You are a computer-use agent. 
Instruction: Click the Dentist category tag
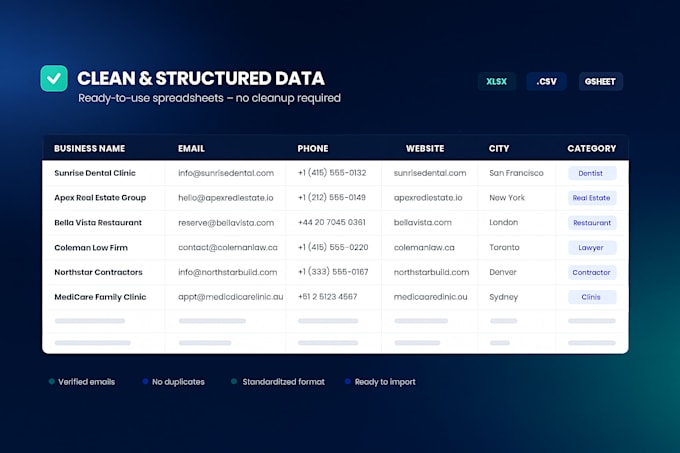[592, 173]
